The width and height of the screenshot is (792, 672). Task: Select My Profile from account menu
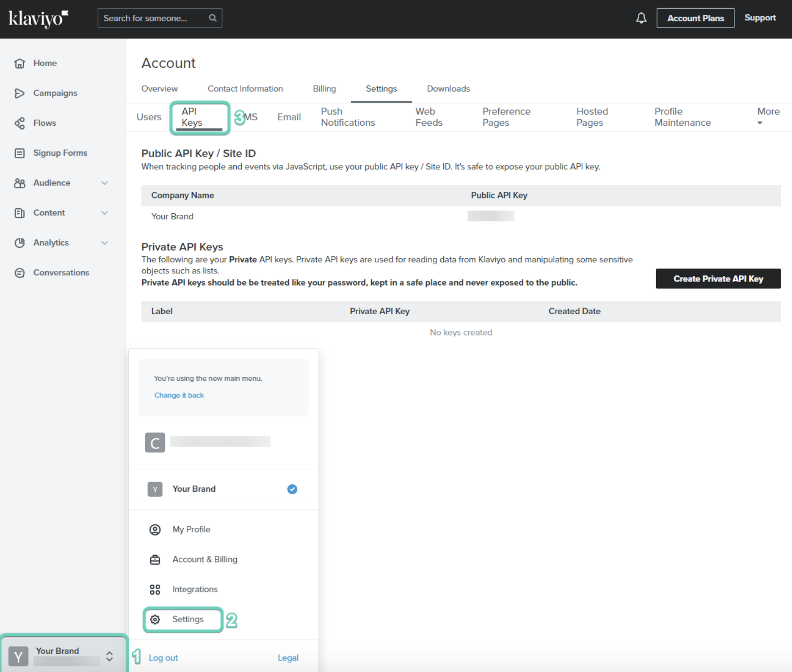click(x=191, y=529)
